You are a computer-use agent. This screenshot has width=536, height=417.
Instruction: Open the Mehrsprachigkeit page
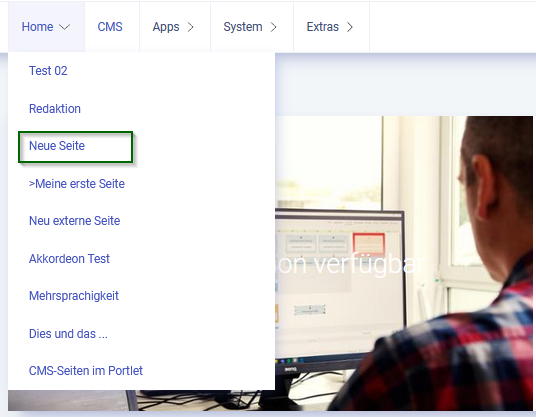(x=74, y=296)
